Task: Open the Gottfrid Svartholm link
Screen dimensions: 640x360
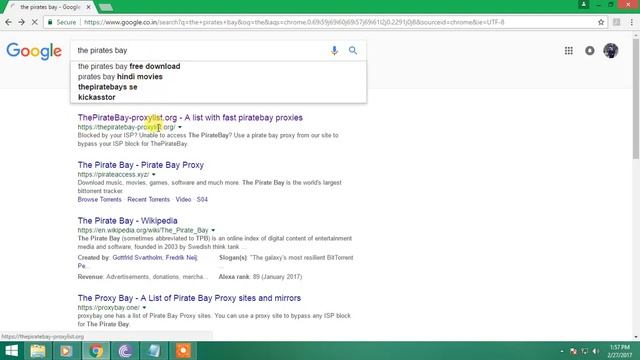Action: pyautogui.click(x=137, y=258)
